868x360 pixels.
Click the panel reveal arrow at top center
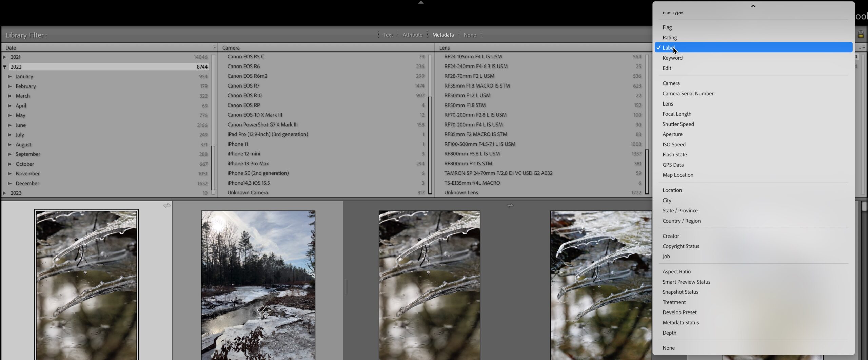click(x=421, y=2)
